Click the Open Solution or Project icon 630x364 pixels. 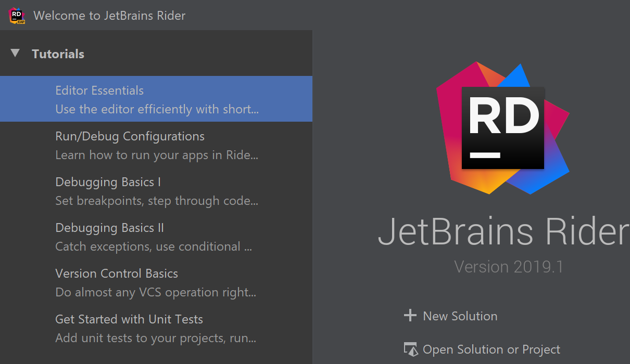(x=411, y=349)
